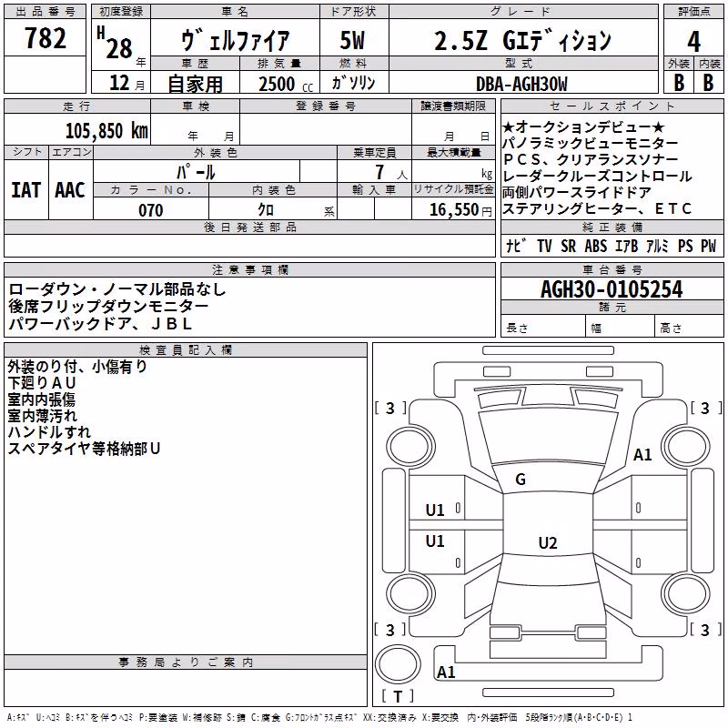Click mileage value 105,850 km
This screenshot has width=728, height=728.
106,130
